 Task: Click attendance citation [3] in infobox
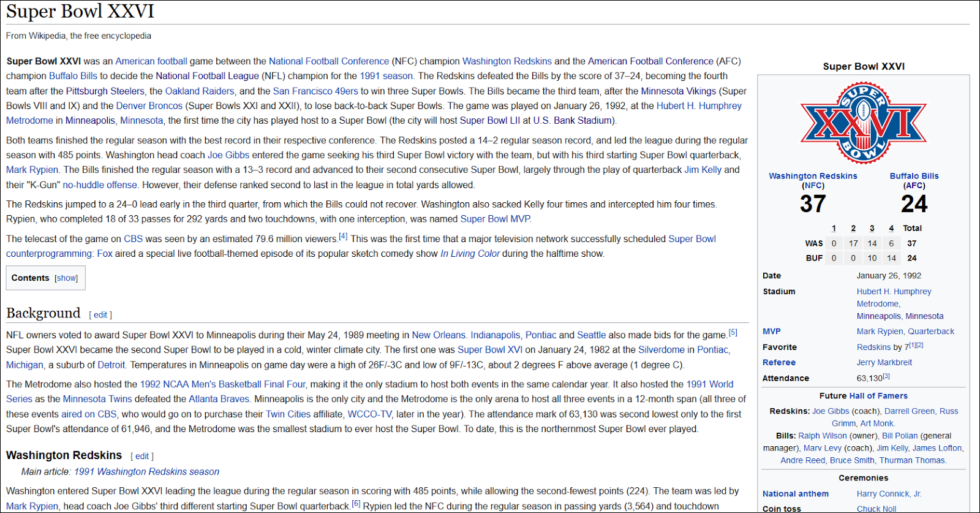tap(886, 376)
